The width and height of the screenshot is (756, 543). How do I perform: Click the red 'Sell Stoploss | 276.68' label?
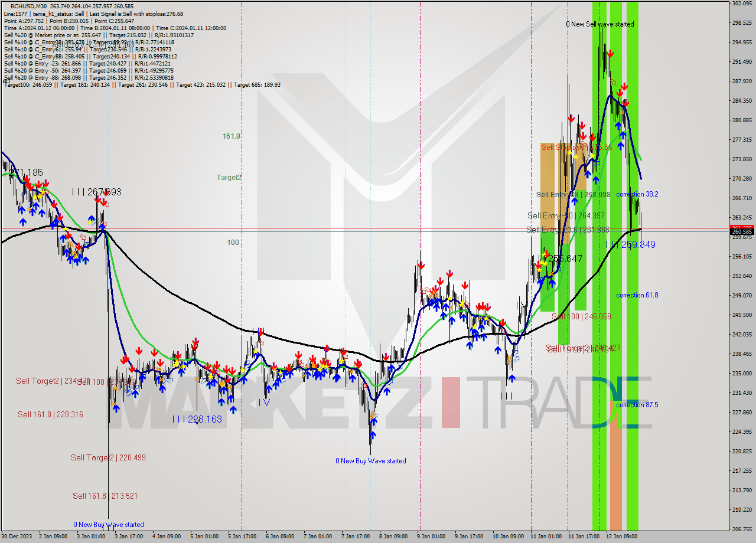tap(576, 147)
